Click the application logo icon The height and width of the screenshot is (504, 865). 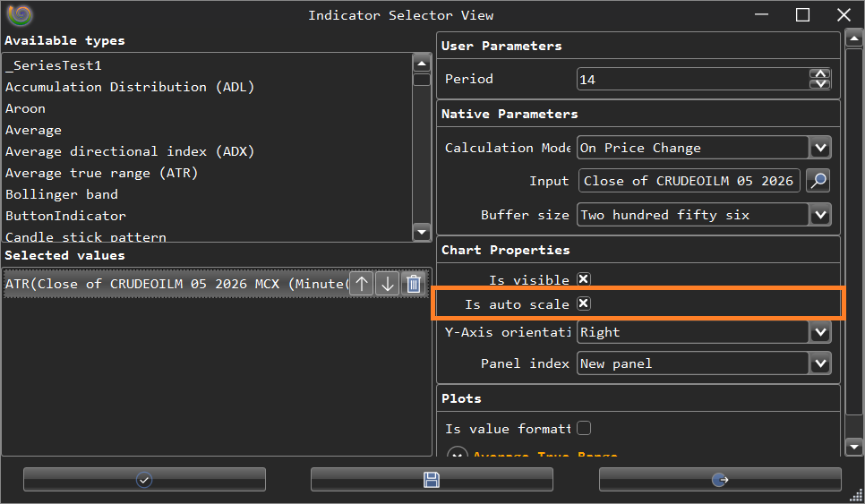coord(19,15)
